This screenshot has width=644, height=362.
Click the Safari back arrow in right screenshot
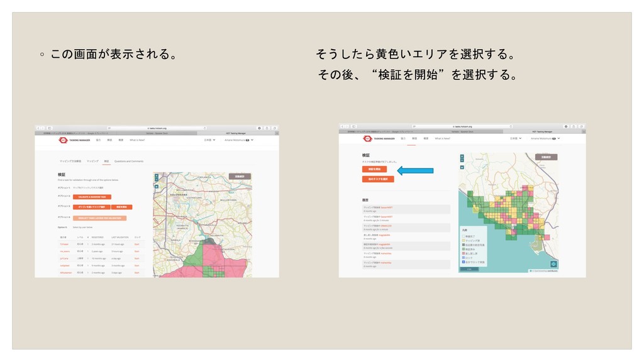(x=343, y=126)
